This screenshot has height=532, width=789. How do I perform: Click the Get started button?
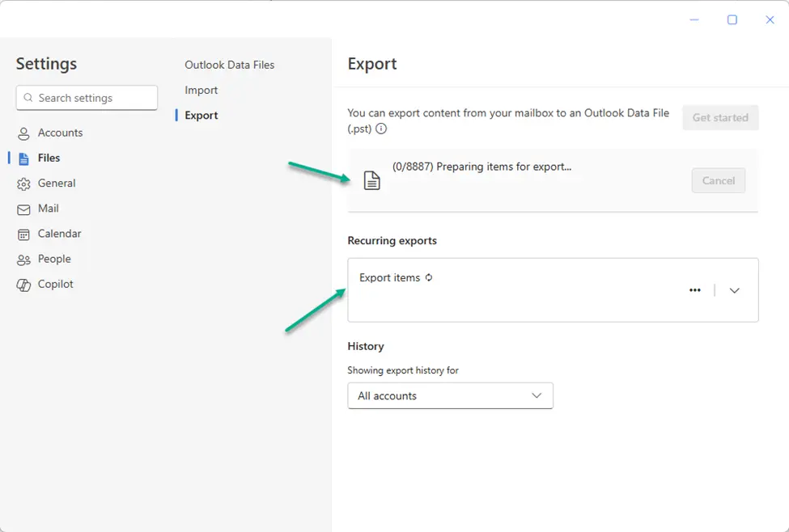point(720,117)
